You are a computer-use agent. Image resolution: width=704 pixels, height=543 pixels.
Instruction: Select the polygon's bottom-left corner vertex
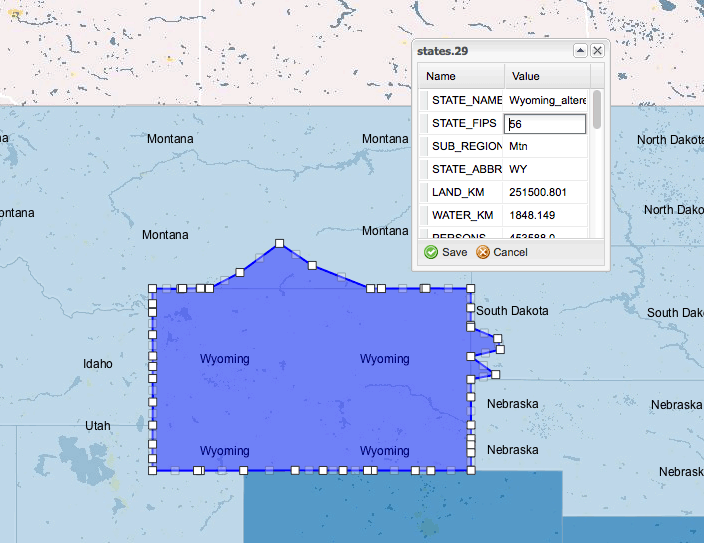pos(153,469)
